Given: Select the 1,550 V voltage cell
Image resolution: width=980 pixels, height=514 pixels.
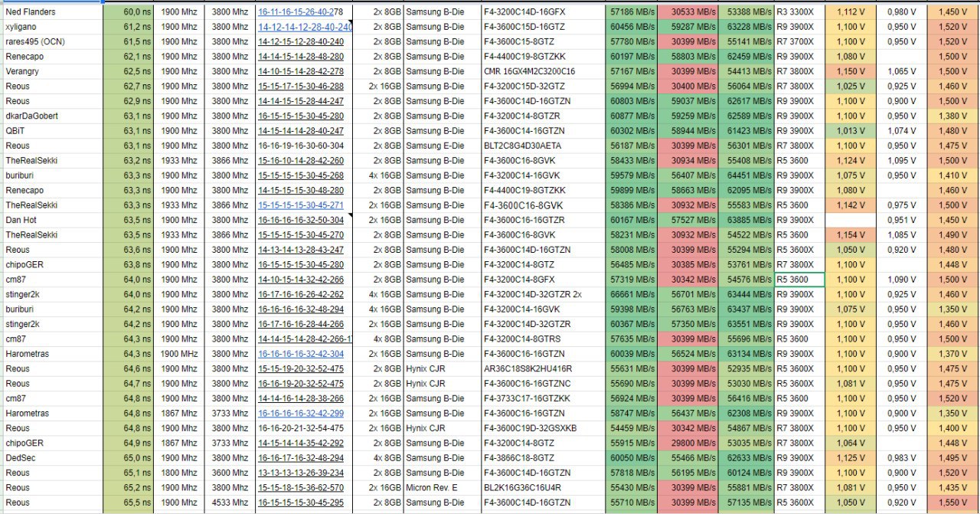Looking at the screenshot, I should tap(953, 503).
